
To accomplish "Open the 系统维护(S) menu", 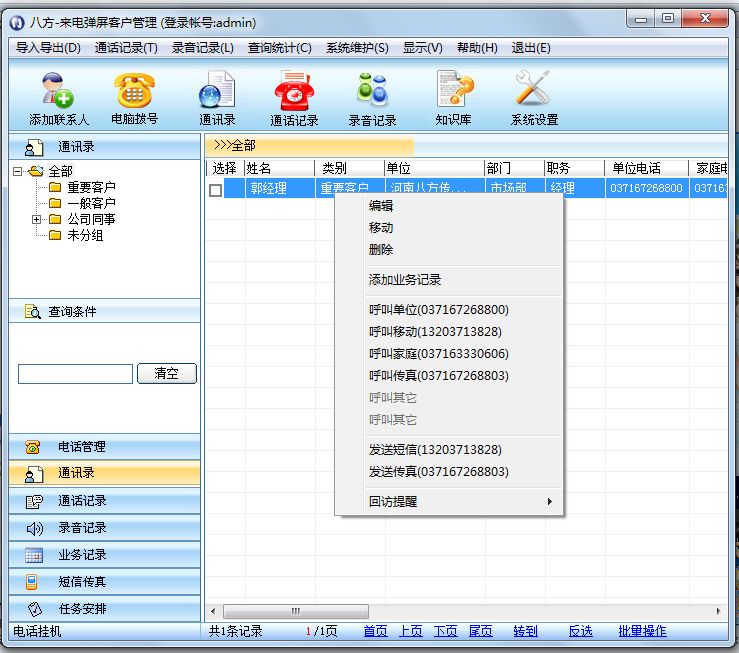I will point(356,48).
